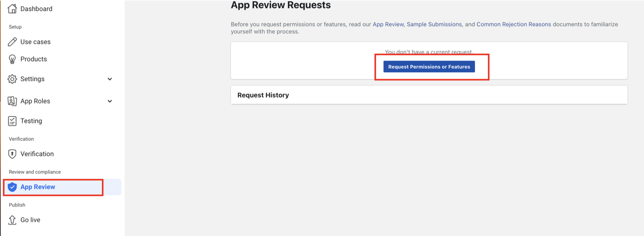Click the Request History panel header
Image resolution: width=644 pixels, height=236 pixels.
(429, 95)
